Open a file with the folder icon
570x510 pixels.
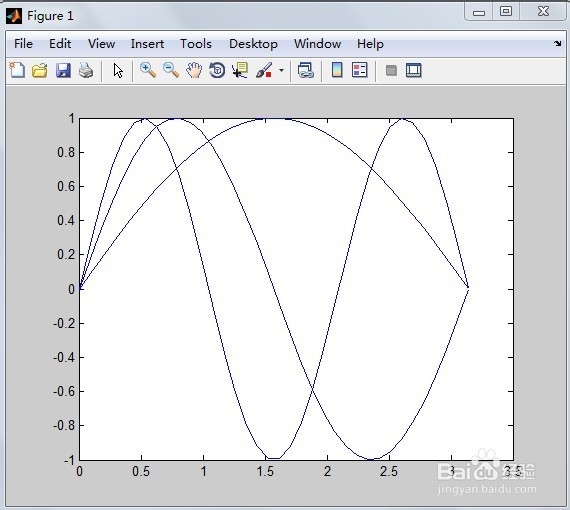tap(40, 70)
